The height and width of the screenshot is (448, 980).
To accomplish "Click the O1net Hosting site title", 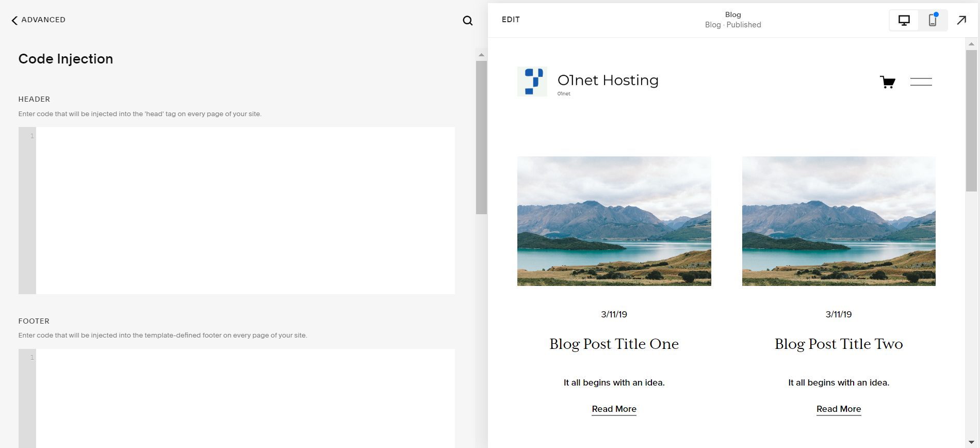I will [x=608, y=80].
